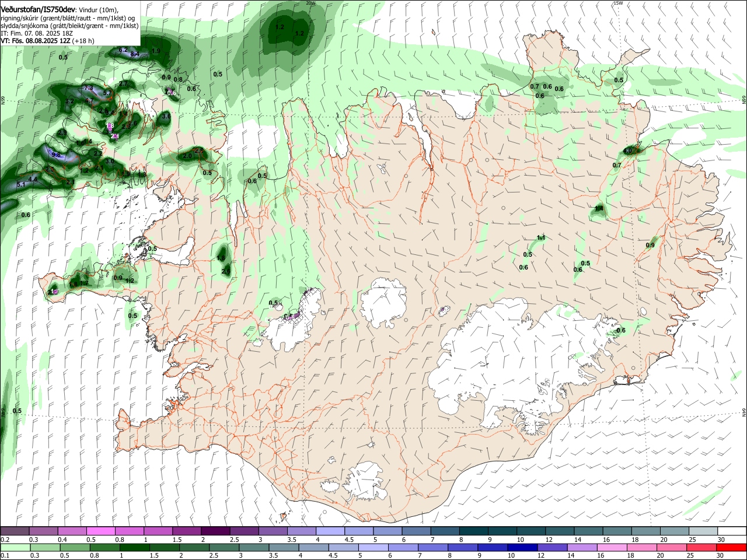Click the 6.2 precipitation value

[x=123, y=50]
